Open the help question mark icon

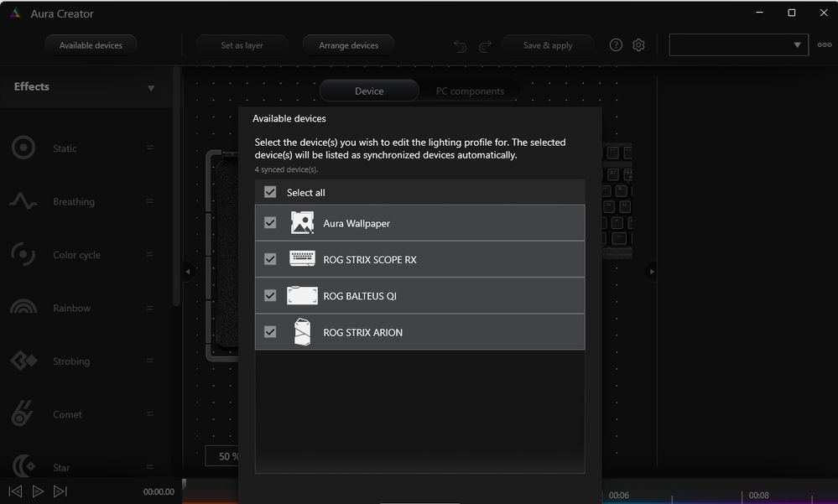(616, 45)
